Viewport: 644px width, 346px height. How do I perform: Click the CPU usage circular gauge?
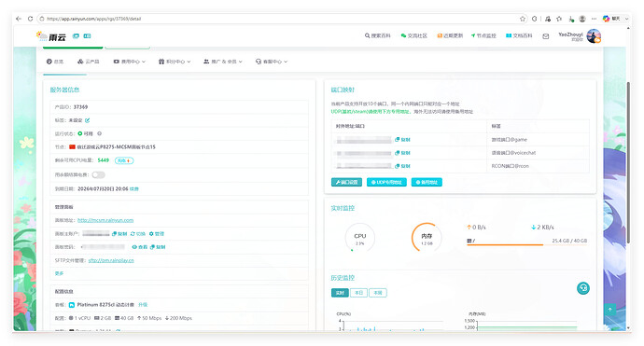[x=359, y=238]
